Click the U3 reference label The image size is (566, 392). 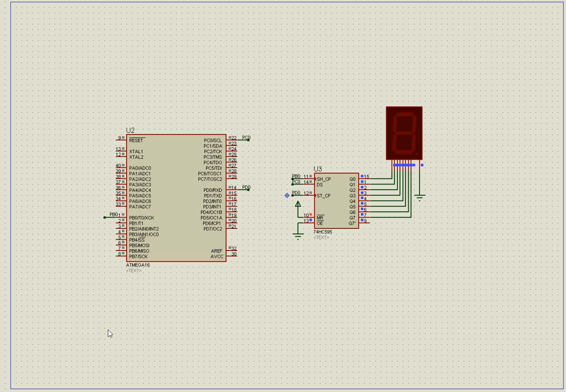(318, 169)
